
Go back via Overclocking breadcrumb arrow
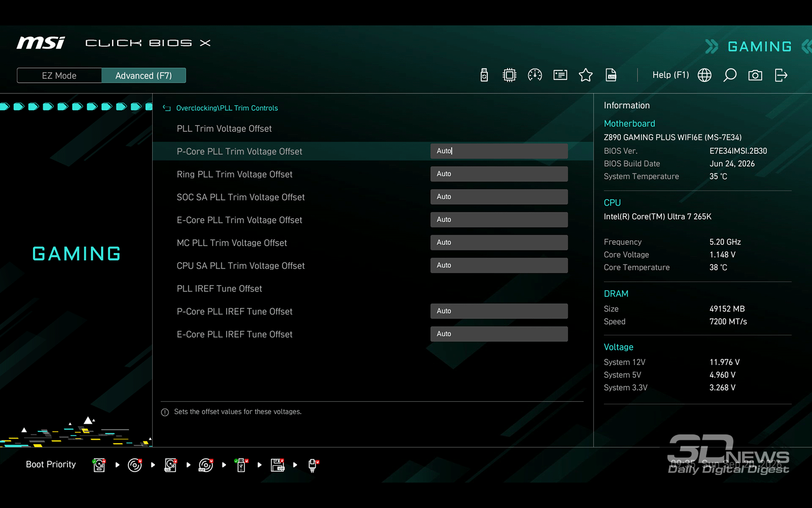(x=166, y=108)
